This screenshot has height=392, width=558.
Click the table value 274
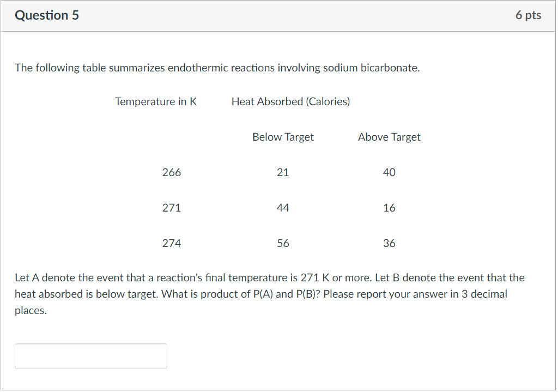click(172, 243)
